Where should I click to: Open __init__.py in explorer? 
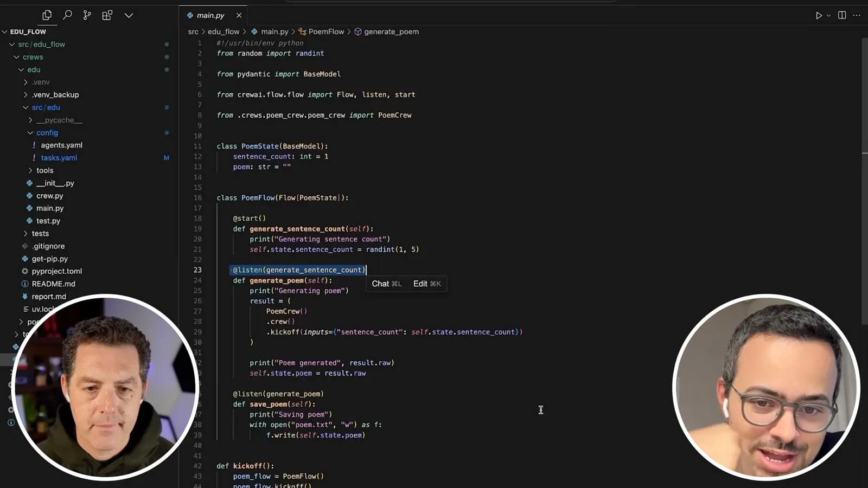click(55, 183)
